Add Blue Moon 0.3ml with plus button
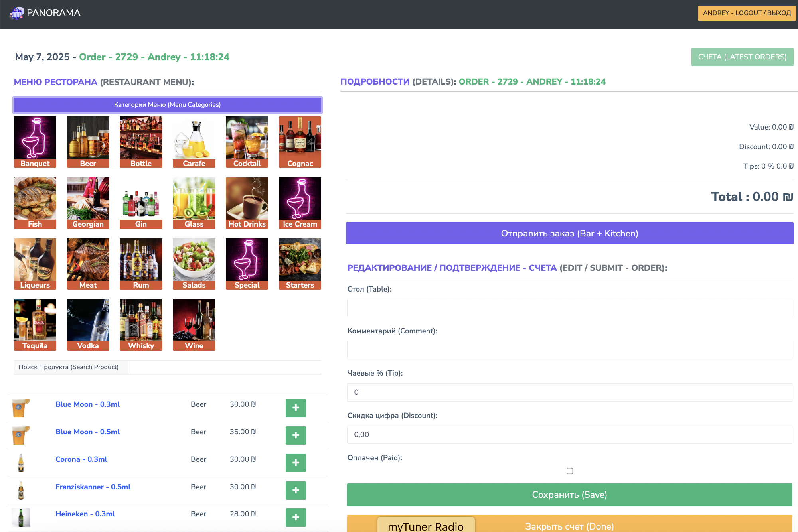The width and height of the screenshot is (798, 532). click(295, 408)
